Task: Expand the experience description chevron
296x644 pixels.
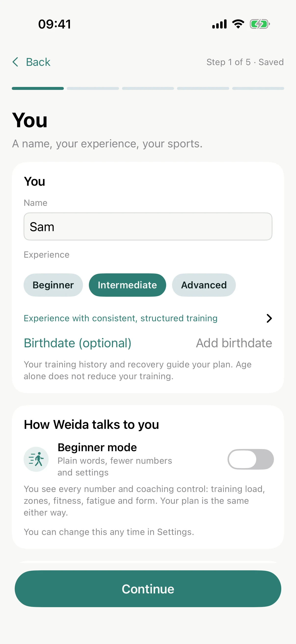Action: tap(269, 318)
